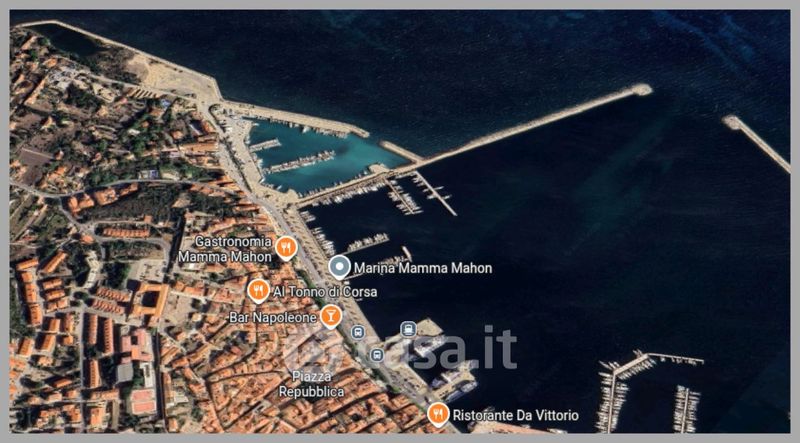Click the ferry terminal icon on the dock
800x443 pixels.
[x=408, y=329]
